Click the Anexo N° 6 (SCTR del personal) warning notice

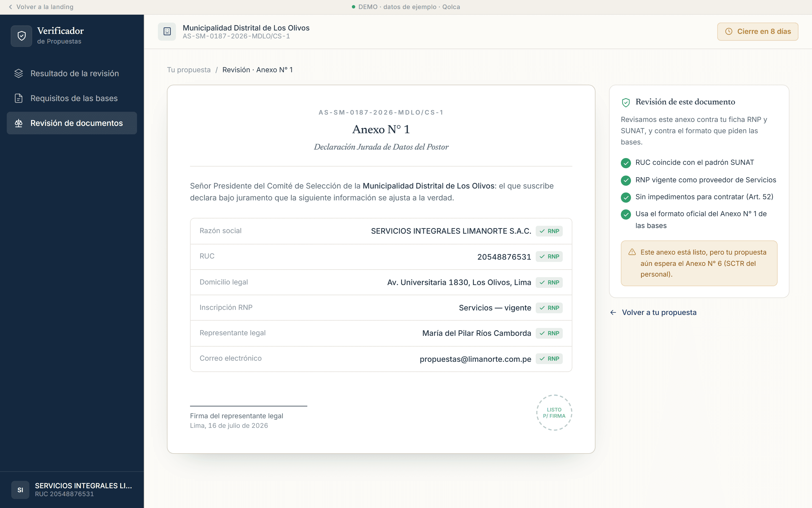pos(699,263)
